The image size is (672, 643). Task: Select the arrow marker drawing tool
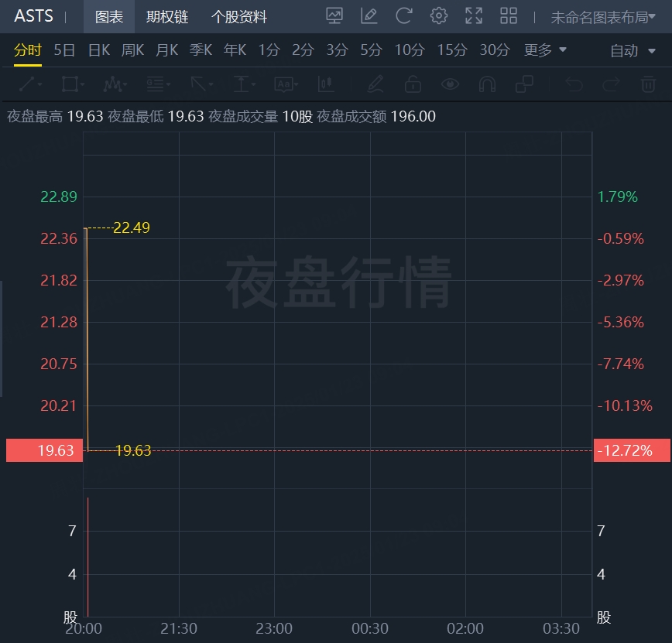[201, 84]
